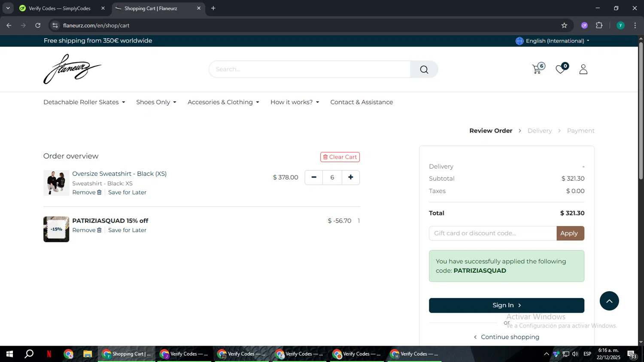Save the Oversize Sweatshirt for later
Screen dimensions: 644x362
coord(127,193)
